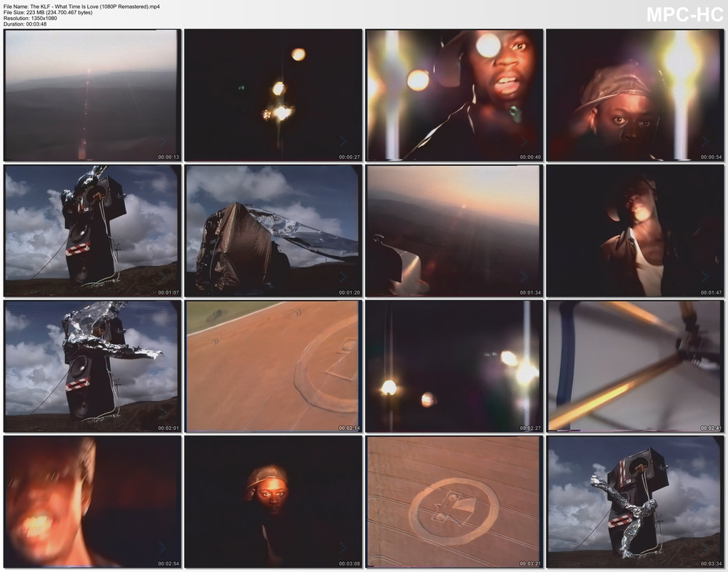This screenshot has width=728, height=572.
Task: Select the speaker tower thumbnail at 00:01:07
Action: 92,230
